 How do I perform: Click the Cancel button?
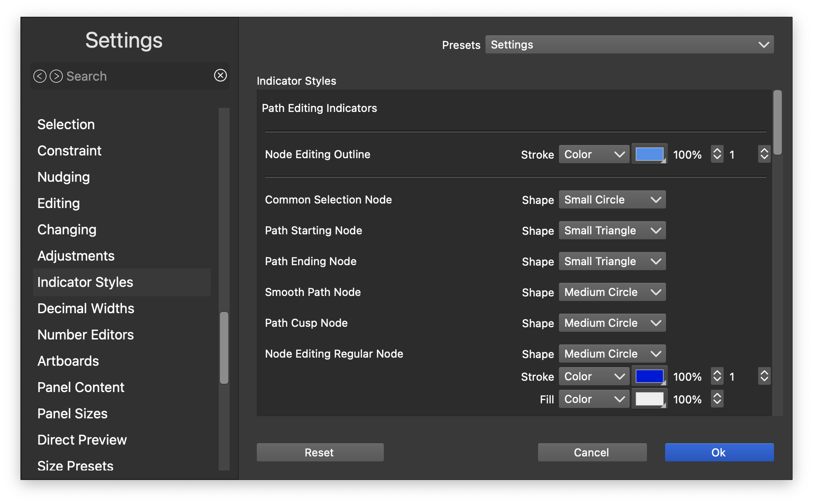pos(592,452)
